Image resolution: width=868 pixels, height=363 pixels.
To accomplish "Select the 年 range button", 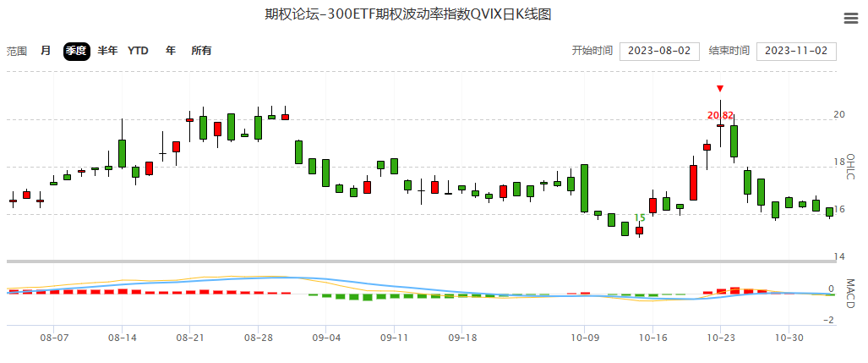I will [x=171, y=51].
